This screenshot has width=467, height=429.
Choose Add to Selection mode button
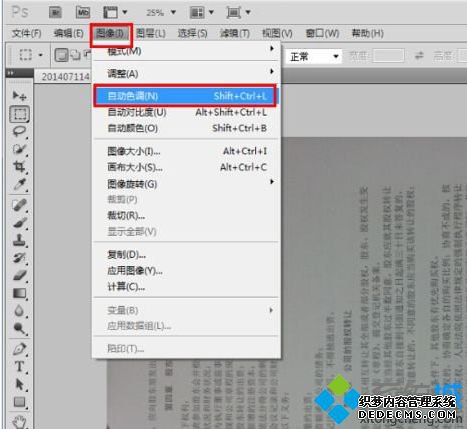(76, 55)
